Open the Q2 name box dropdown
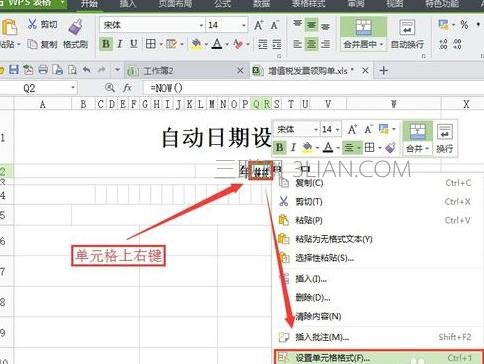This screenshot has width=484, height=364. click(73, 88)
